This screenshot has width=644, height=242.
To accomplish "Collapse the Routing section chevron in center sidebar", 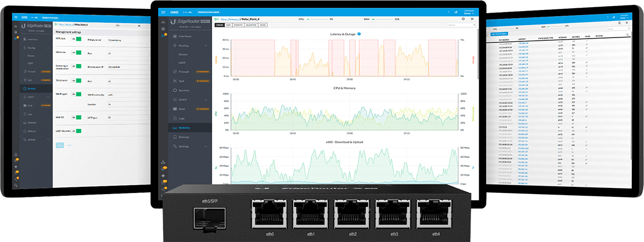I will (x=205, y=45).
